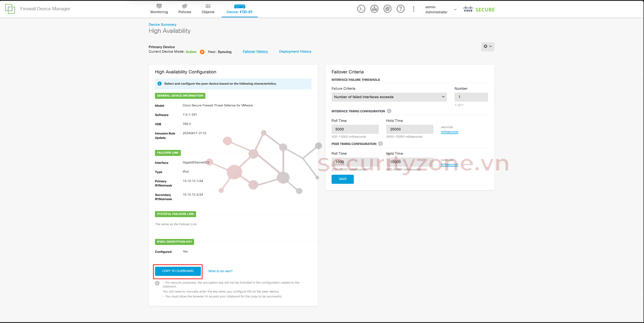Open the gear settings dropdown
The image size is (644, 323).
point(488,46)
